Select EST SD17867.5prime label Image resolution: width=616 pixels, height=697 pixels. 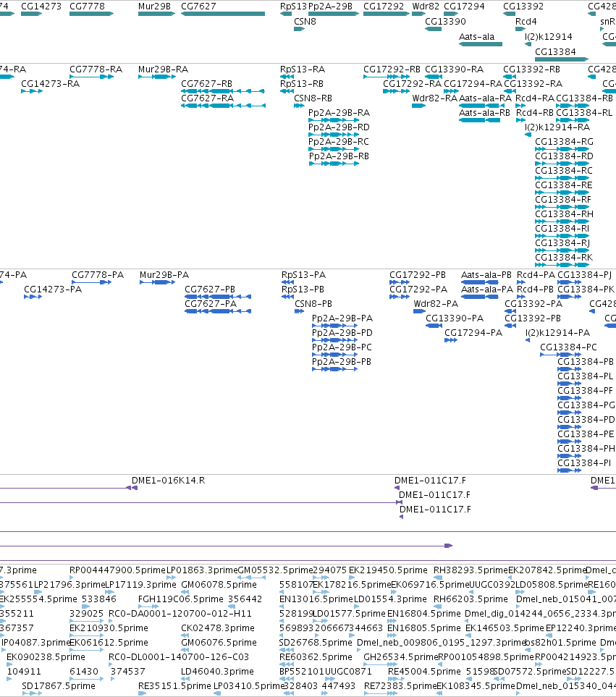pyautogui.click(x=58, y=686)
